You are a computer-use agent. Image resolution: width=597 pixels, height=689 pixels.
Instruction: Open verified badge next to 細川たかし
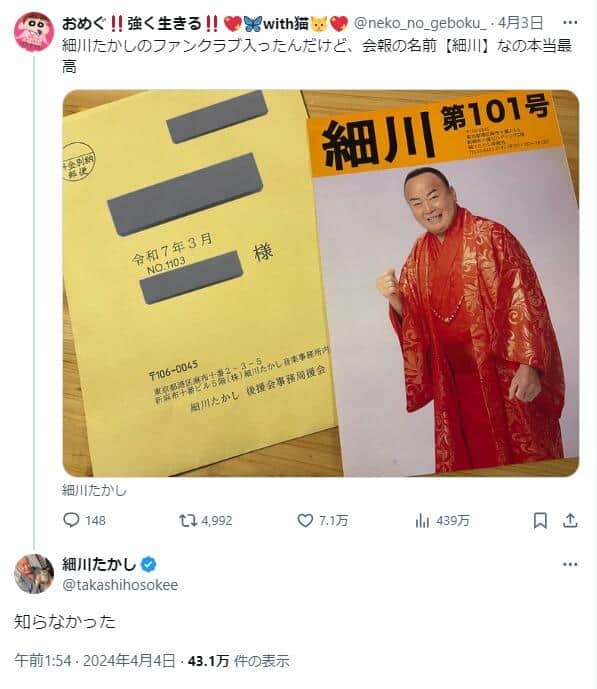148,564
